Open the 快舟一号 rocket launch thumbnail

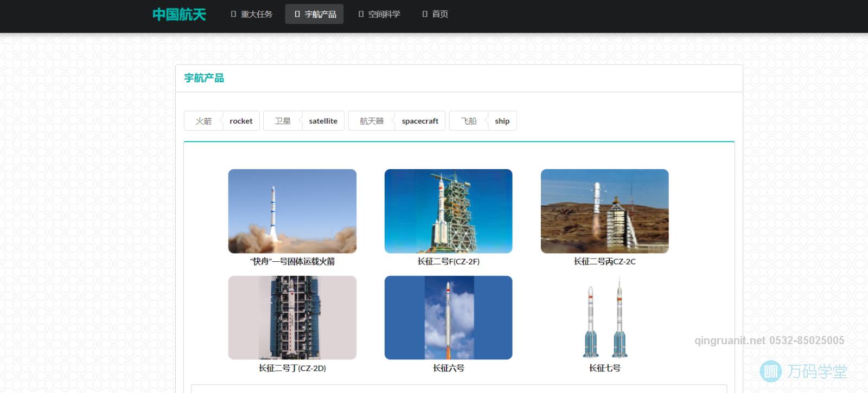point(292,211)
